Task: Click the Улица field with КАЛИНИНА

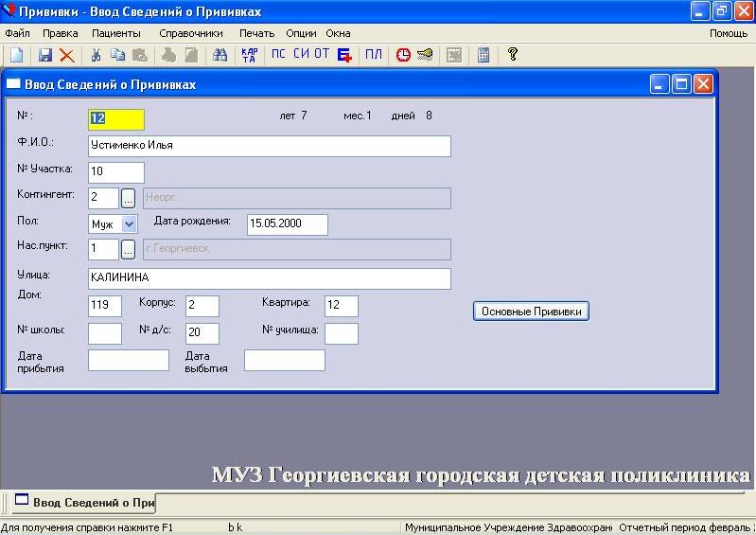Action: pyautogui.click(x=270, y=278)
